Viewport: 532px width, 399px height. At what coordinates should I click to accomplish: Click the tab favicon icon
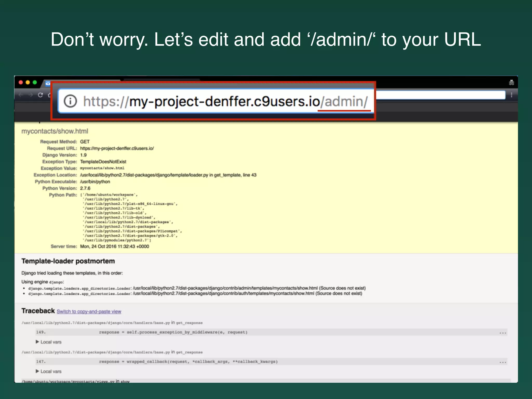click(x=48, y=83)
